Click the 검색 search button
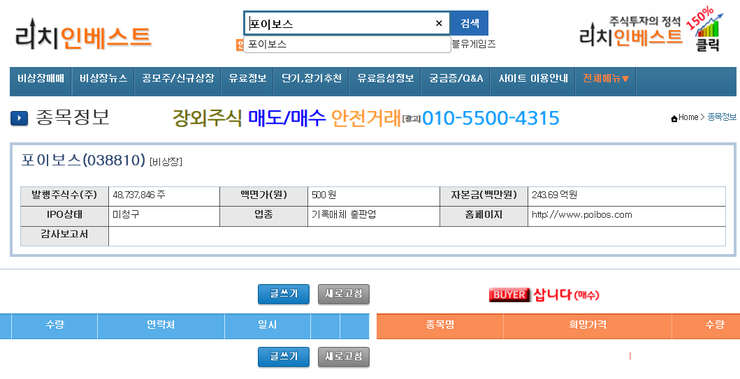Screen dimensions: 740x379 point(470,23)
